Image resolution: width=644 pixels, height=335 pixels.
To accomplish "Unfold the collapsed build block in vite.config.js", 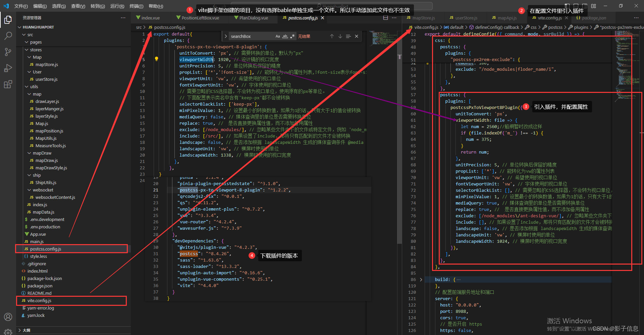I will point(421,279).
